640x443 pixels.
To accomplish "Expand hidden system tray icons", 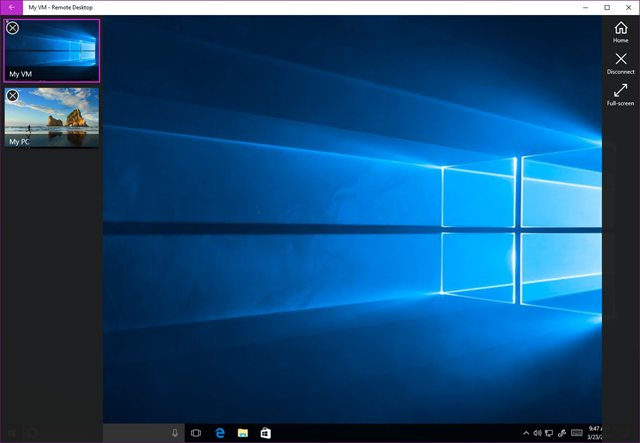I will click(x=526, y=433).
